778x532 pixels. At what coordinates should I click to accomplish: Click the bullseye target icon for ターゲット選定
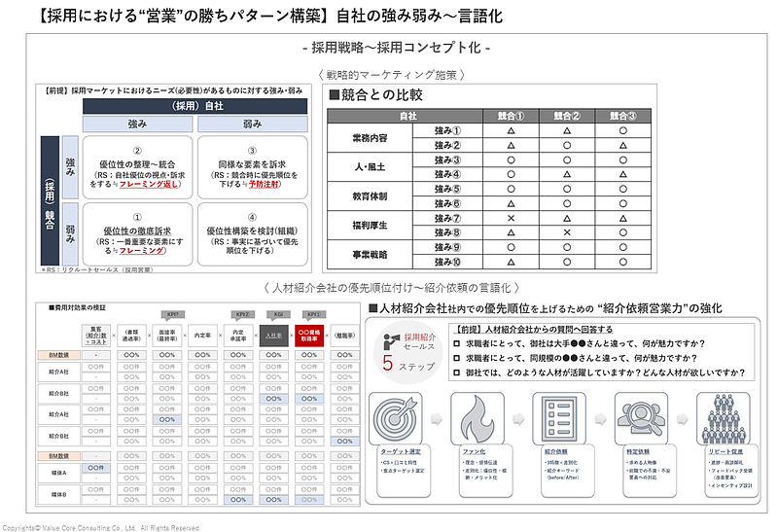click(396, 418)
